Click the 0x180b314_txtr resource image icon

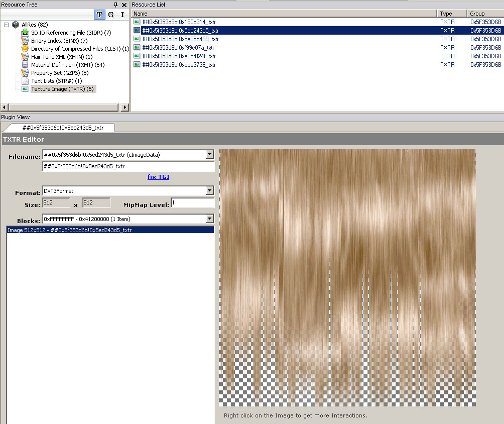coord(137,22)
